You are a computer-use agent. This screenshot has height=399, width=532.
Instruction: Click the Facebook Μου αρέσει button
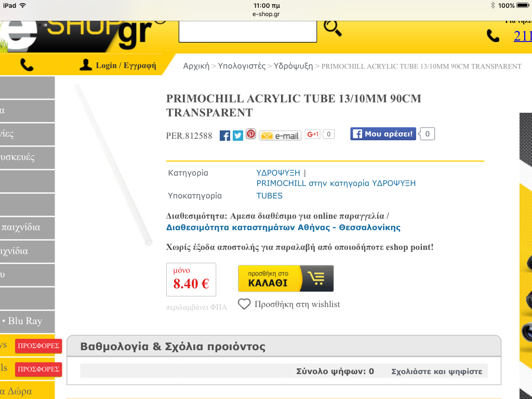[383, 134]
